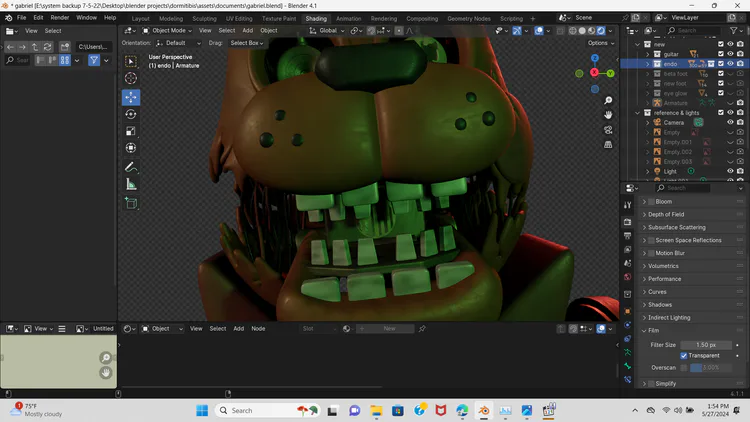The width and height of the screenshot is (750, 422).
Task: Select the Select Box tool in toolbar
Action: coord(131,61)
